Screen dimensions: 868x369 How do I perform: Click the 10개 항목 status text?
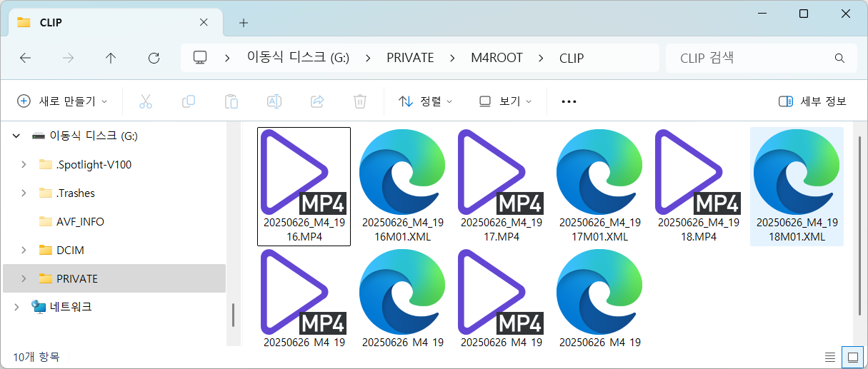[x=36, y=356]
